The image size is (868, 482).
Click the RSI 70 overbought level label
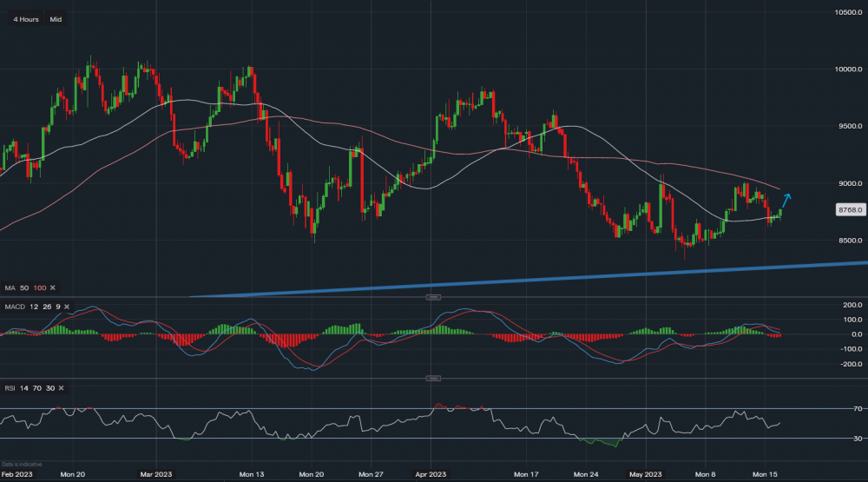point(854,408)
